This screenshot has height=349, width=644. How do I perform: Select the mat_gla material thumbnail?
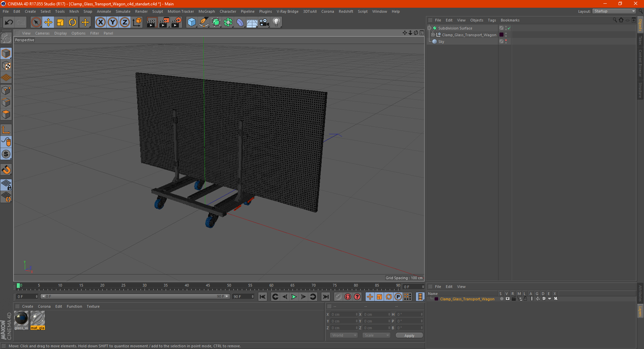pyautogui.click(x=38, y=318)
